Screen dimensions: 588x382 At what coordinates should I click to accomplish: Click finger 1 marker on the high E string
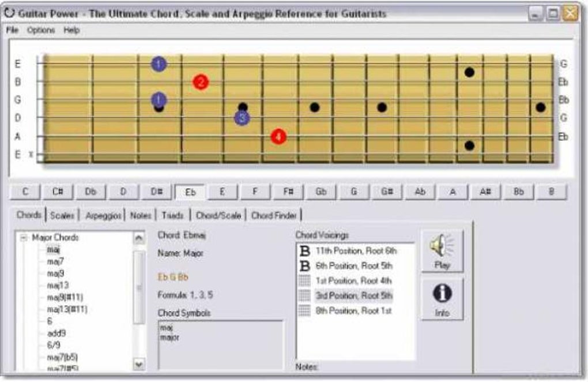click(159, 64)
